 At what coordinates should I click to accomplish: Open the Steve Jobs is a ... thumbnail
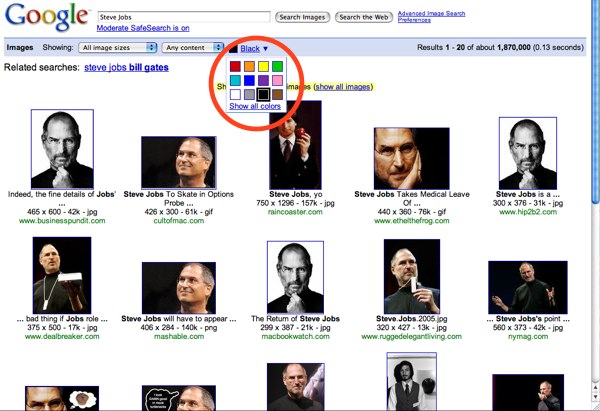[528, 153]
